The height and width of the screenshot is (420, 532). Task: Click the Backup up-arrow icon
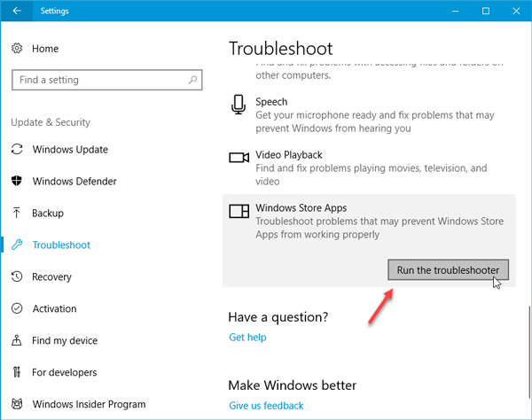pos(17,213)
